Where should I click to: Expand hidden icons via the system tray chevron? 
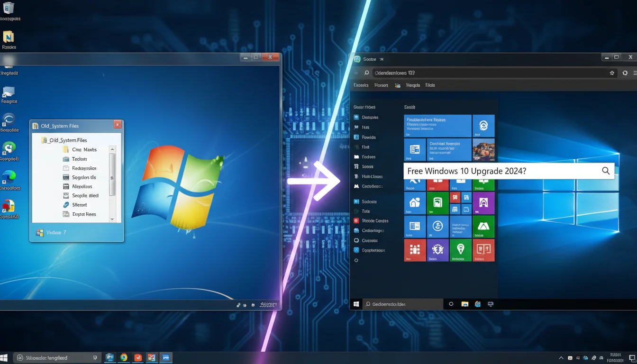click(x=561, y=357)
